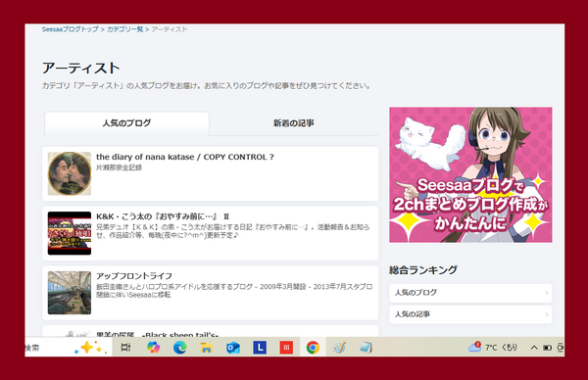
Task: Click the chevron on the 人気の記事 ranking row
Action: pos(547,314)
